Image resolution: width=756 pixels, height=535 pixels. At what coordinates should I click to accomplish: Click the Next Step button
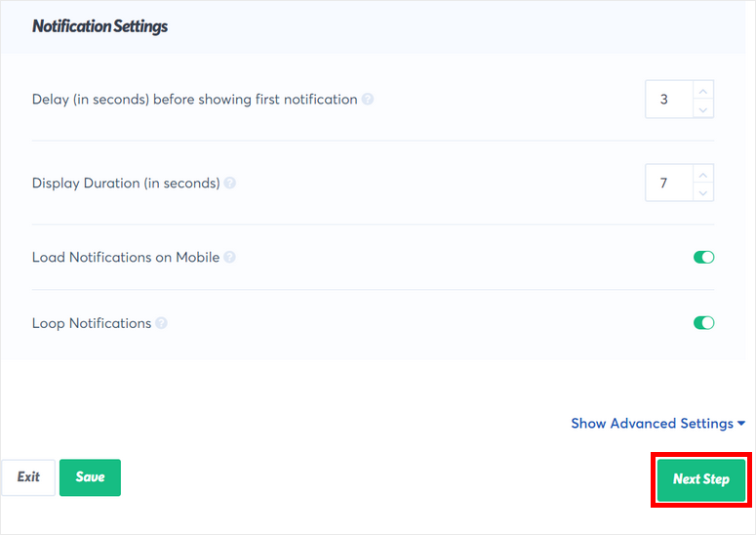point(701,479)
